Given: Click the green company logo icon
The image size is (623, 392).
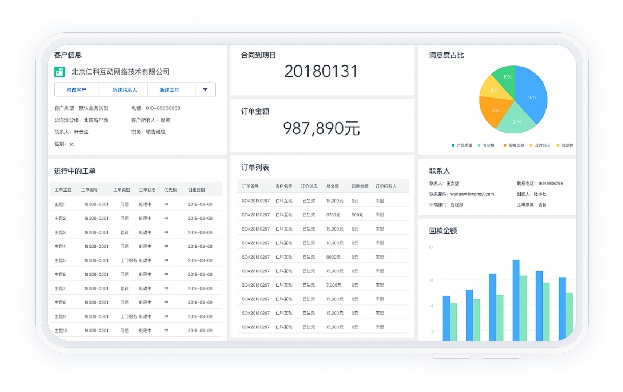Looking at the screenshot, I should (x=59, y=71).
